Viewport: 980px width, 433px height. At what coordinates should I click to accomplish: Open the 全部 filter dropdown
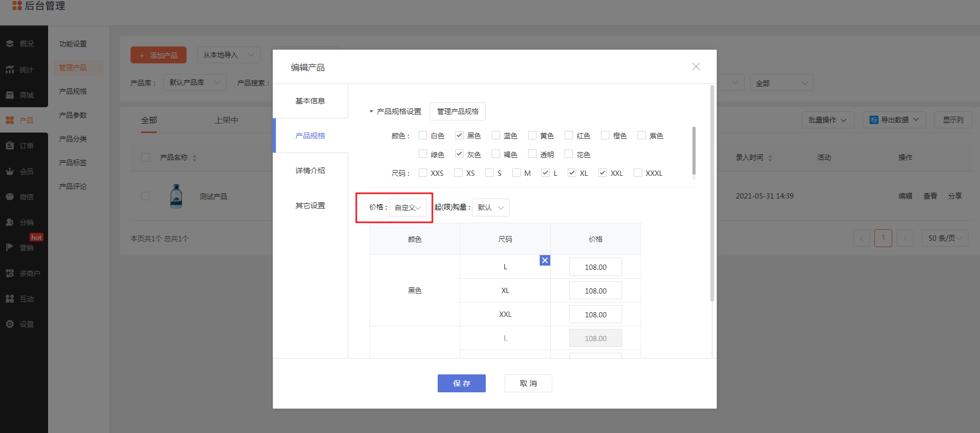781,83
